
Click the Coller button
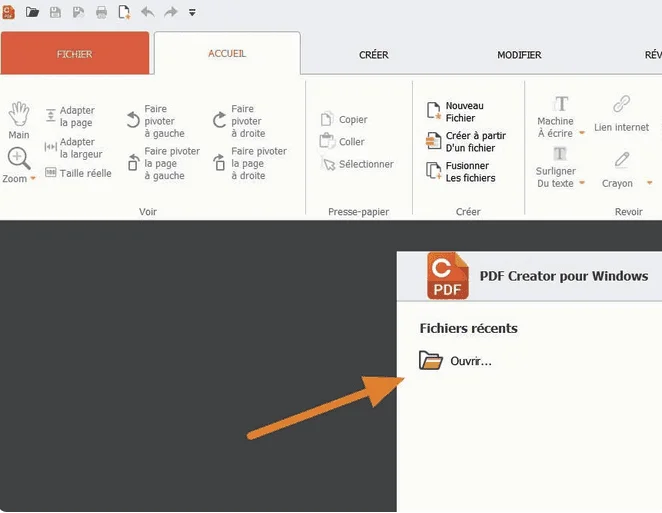tap(342, 141)
